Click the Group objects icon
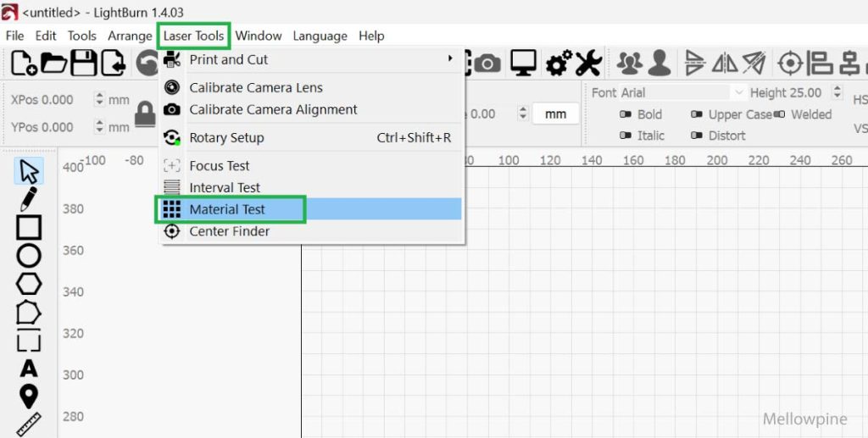The width and height of the screenshot is (868, 438). (630, 63)
